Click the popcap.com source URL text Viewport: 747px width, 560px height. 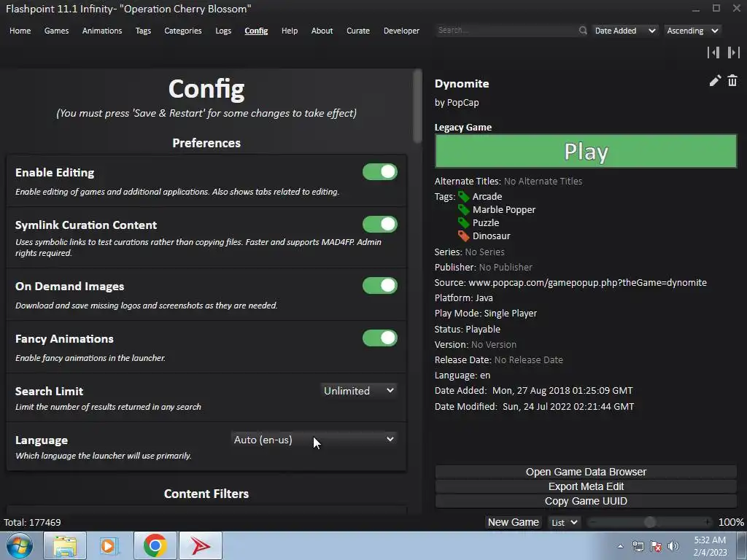587,283
